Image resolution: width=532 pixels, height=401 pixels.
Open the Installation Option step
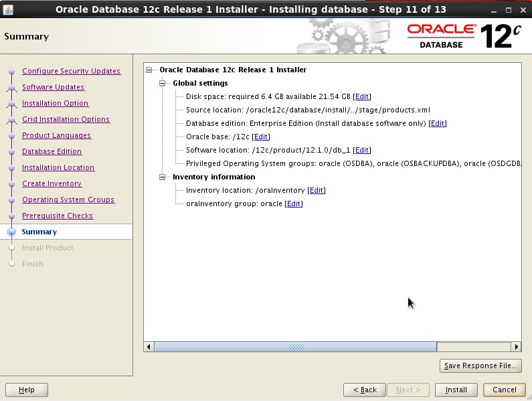coord(56,103)
